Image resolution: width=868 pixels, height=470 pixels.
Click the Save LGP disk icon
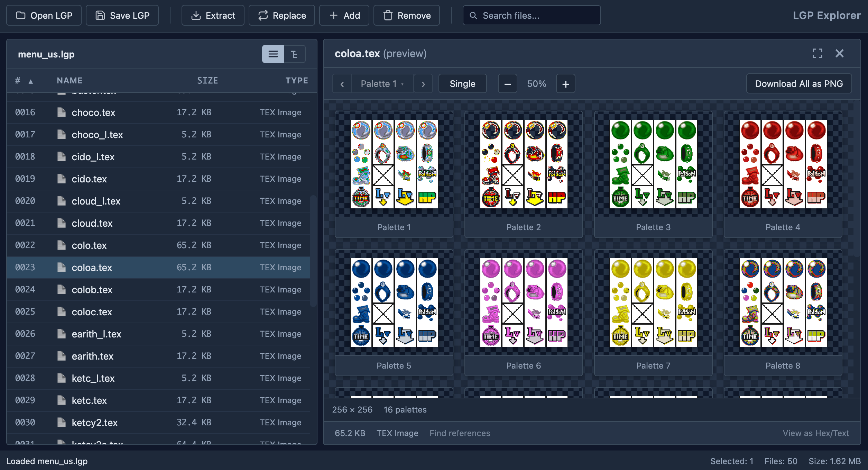tap(100, 16)
